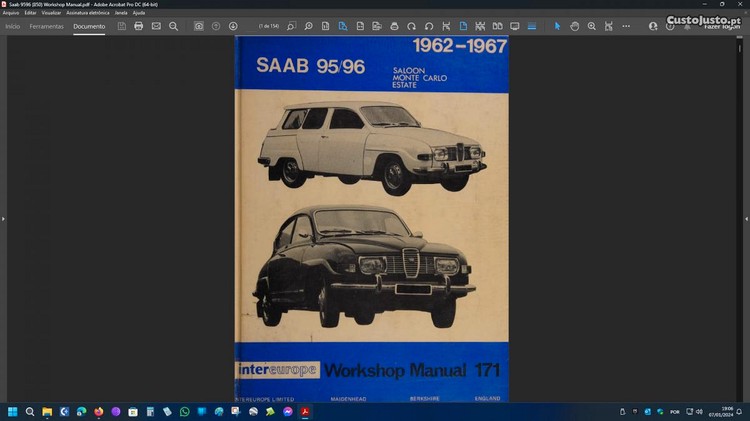
Task: Open Windows Start menu on taskbar
Action: [13, 411]
